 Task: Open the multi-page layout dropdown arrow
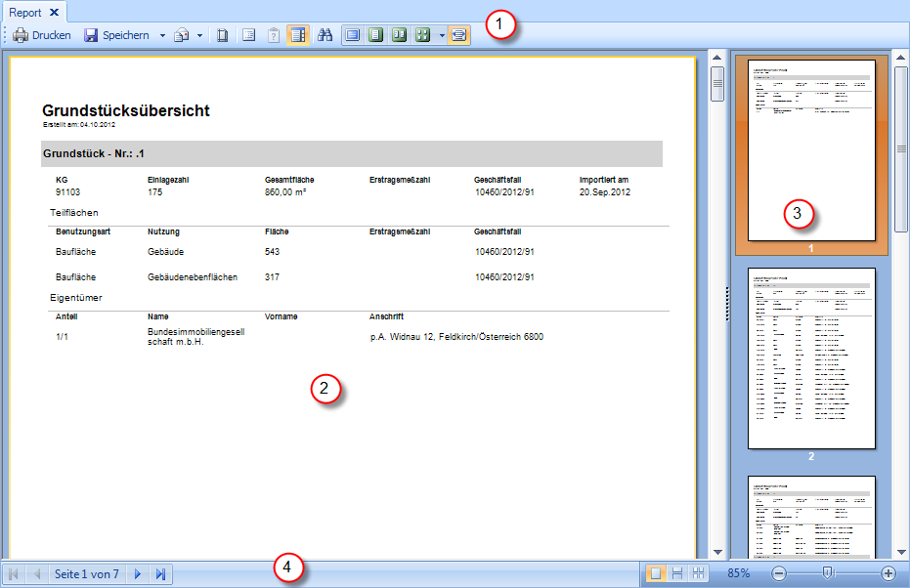click(x=442, y=35)
